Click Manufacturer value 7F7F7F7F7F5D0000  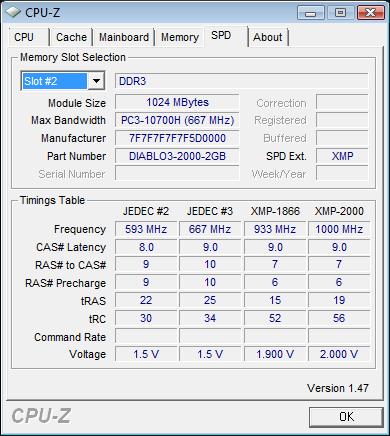coord(177,138)
